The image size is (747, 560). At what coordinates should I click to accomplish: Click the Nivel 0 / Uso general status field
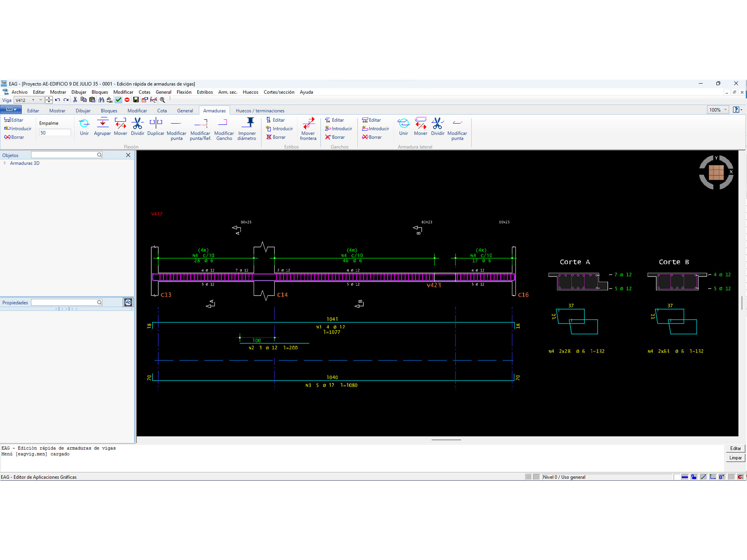pos(607,477)
